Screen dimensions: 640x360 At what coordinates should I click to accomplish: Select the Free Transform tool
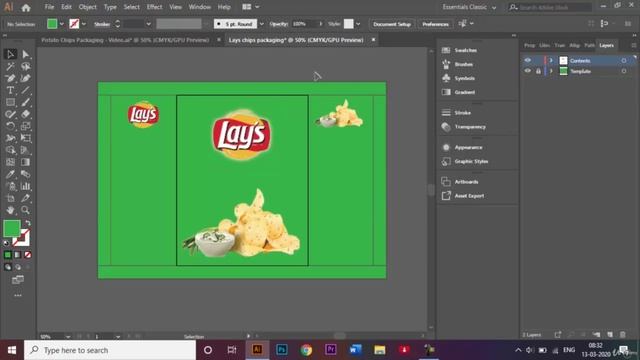(x=25, y=138)
